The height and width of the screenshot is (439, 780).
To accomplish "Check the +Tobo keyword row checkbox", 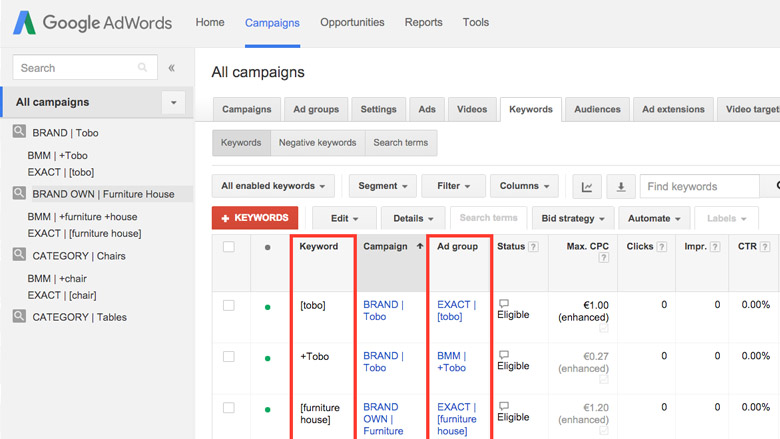I will coord(229,356).
